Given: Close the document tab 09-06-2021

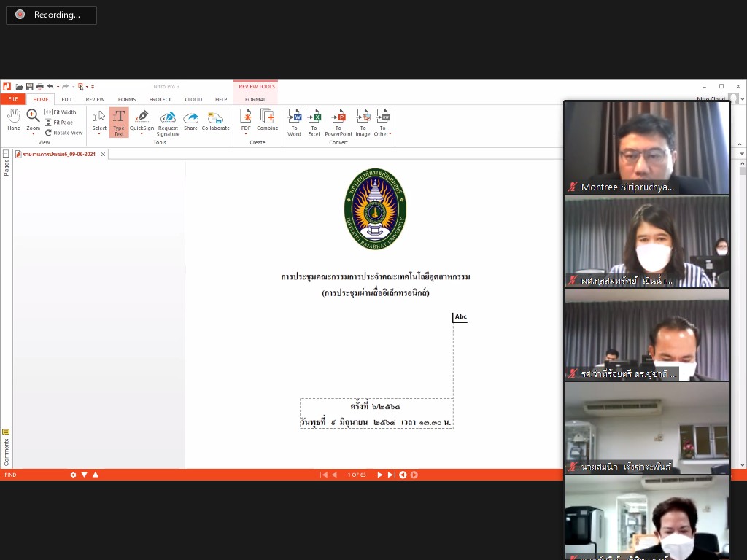Looking at the screenshot, I should (103, 155).
